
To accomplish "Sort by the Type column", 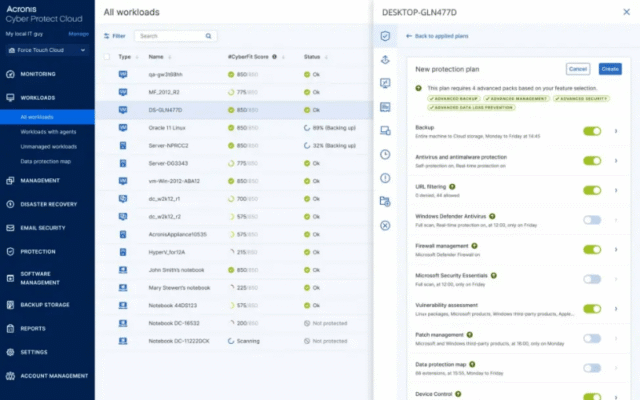I will pos(128,57).
